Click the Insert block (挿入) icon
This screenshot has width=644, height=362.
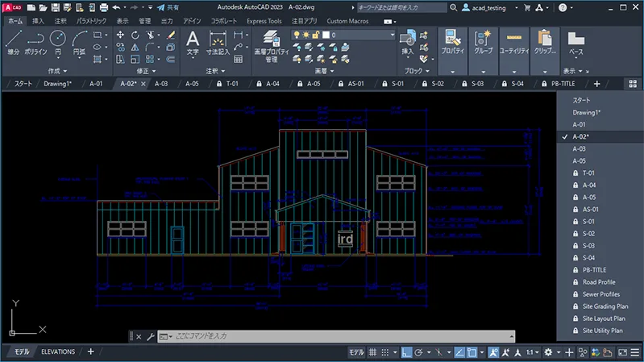click(x=407, y=43)
